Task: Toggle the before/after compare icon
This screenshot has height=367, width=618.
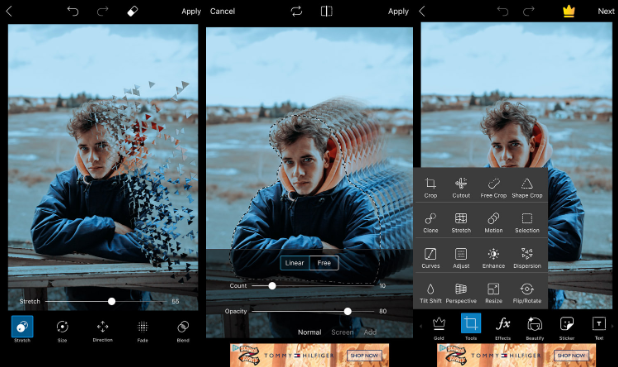Action: point(326,11)
